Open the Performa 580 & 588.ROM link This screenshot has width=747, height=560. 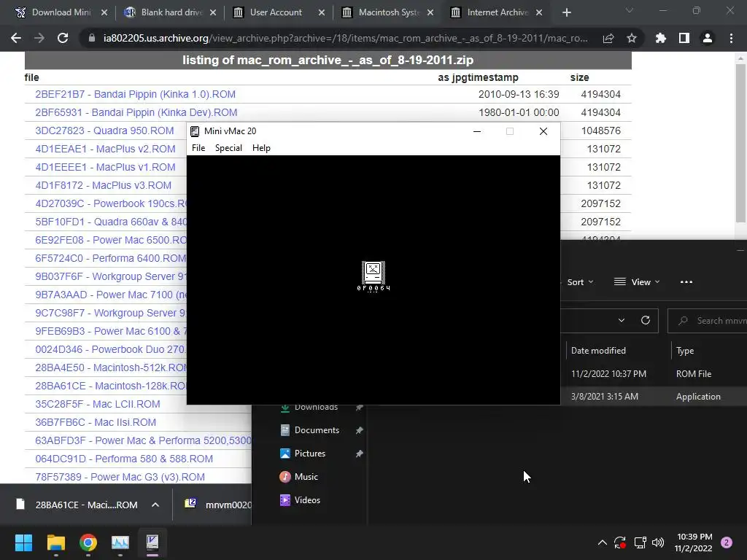(124, 459)
